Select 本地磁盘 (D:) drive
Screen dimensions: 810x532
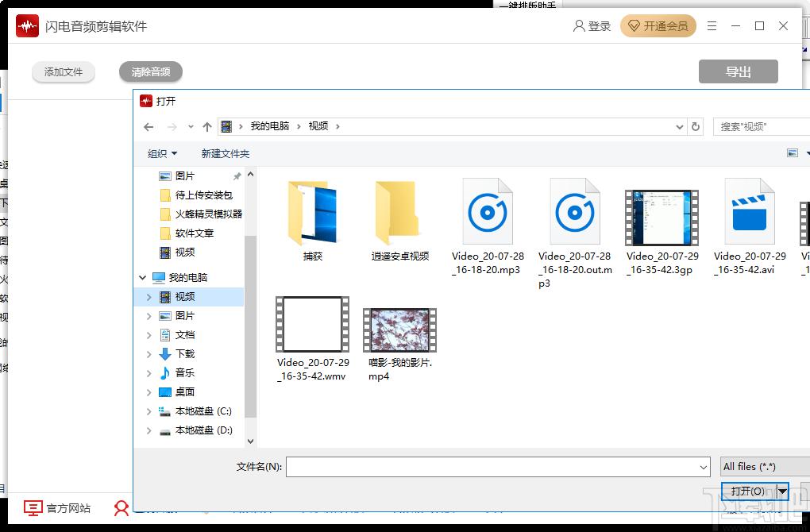pyautogui.click(x=196, y=430)
